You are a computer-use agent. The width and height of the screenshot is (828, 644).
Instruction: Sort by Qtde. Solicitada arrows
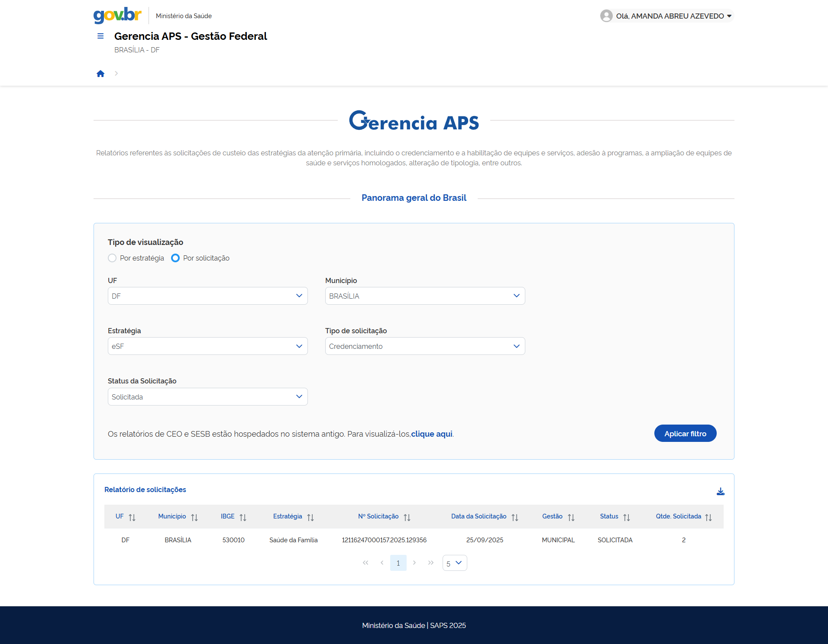[x=708, y=517]
